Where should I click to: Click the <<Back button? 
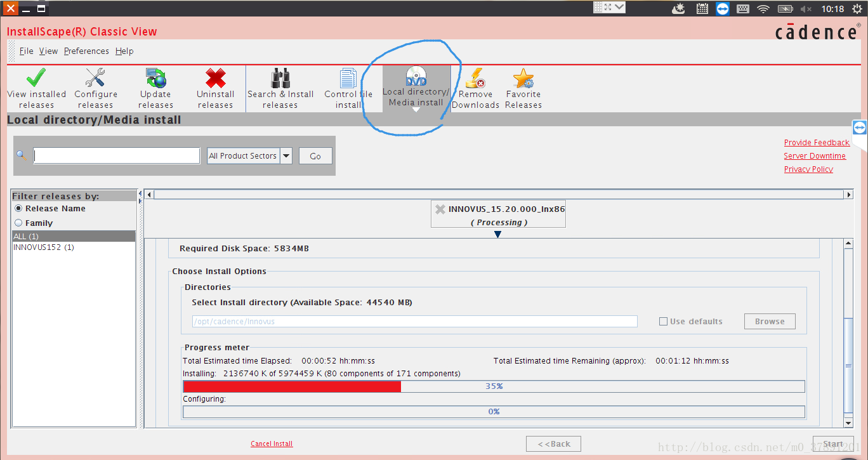pyautogui.click(x=554, y=444)
